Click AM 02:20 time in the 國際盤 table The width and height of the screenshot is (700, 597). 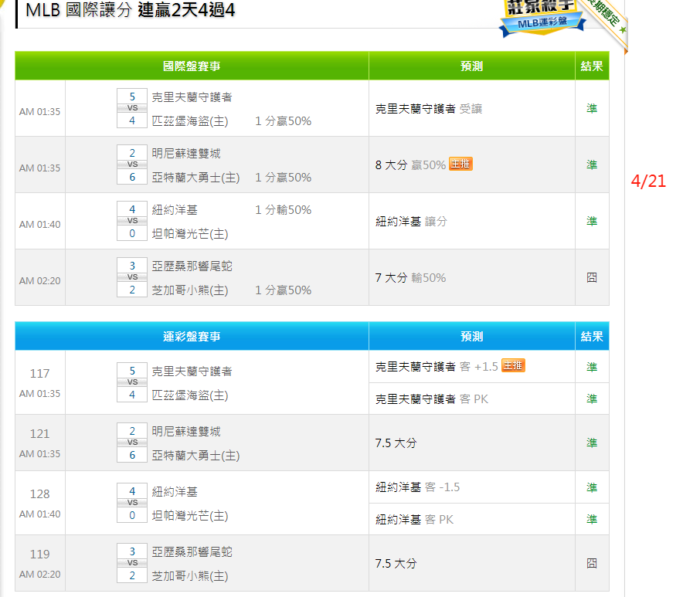pyautogui.click(x=39, y=280)
